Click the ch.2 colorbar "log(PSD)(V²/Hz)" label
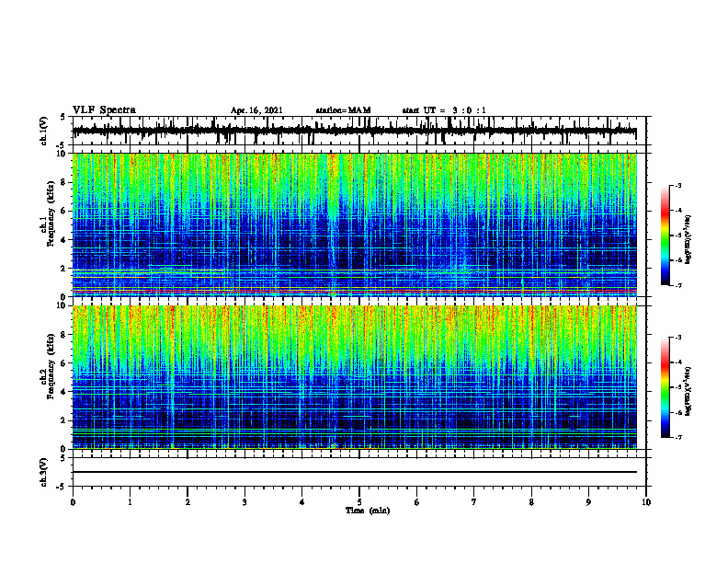Viewport: 728px width, 563px height. [688, 391]
